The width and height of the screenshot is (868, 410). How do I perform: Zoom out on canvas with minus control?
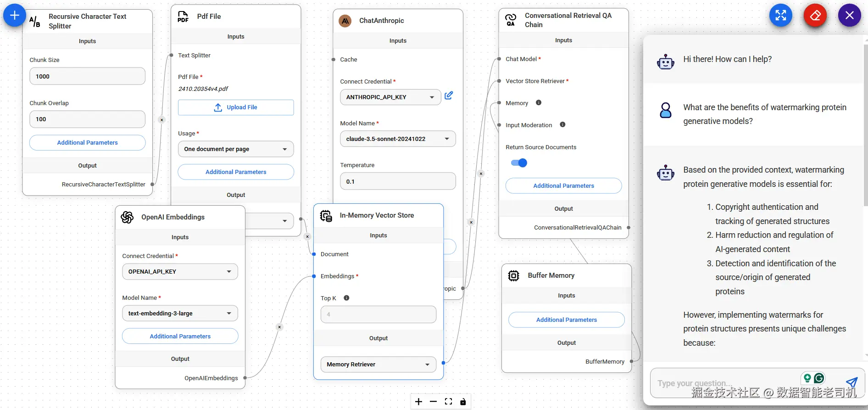(x=434, y=402)
